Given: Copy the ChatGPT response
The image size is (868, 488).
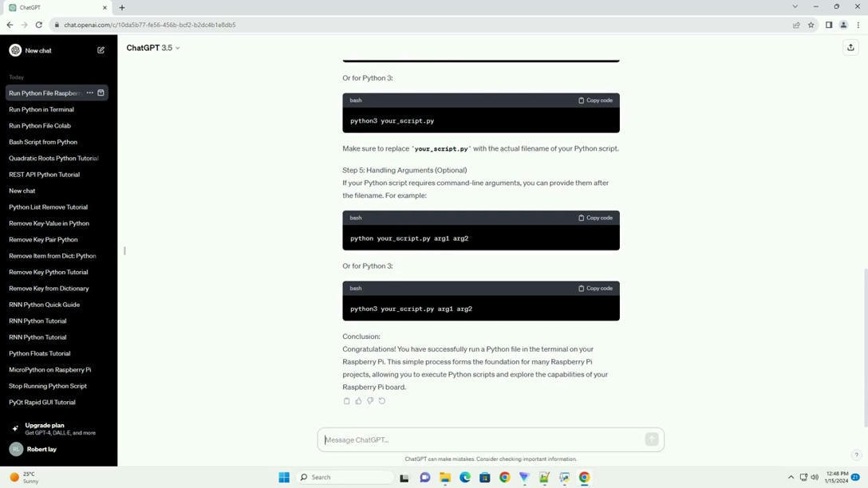Looking at the screenshot, I should point(347,400).
